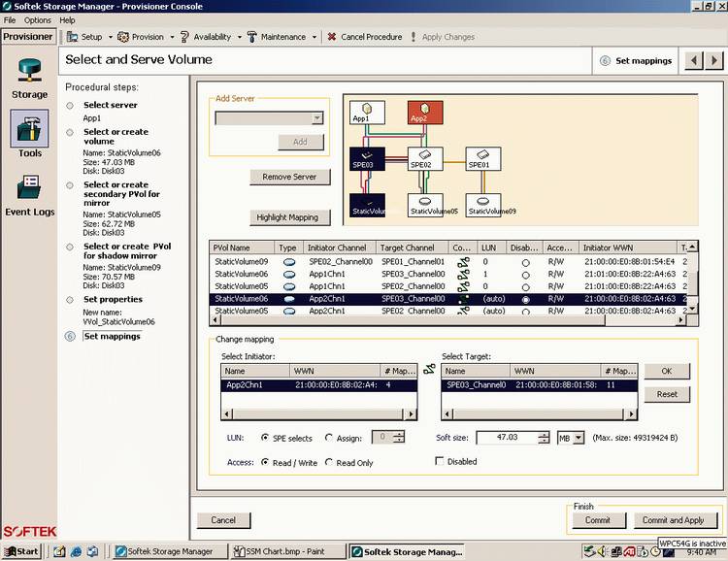Select SPE02 node in diagram
Screen dimensions: 728x561
coord(425,159)
